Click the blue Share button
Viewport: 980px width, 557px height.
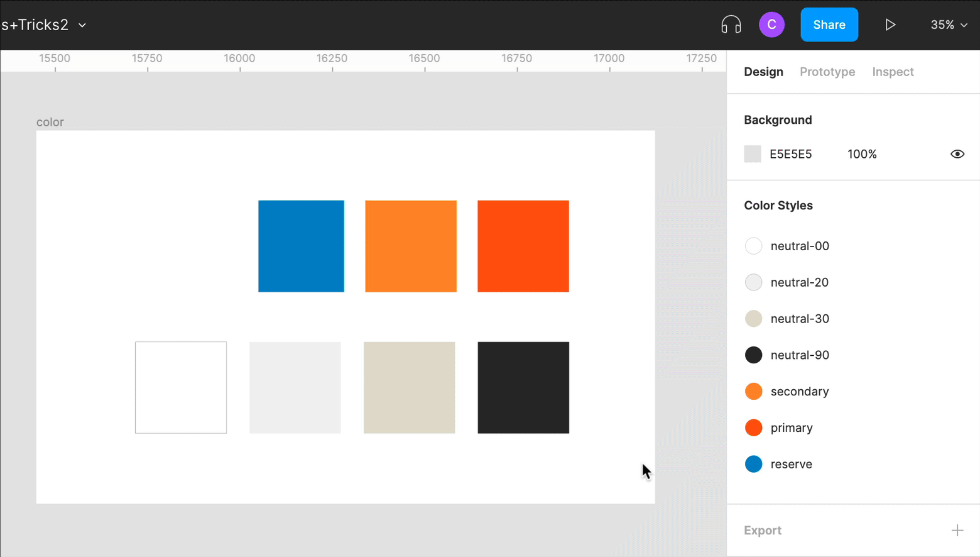[x=829, y=25]
